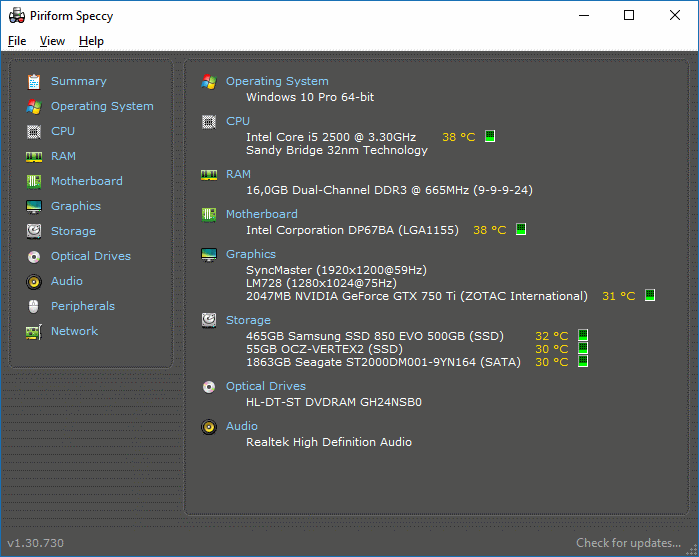Click the Operating System heading link in main panel
This screenshot has height=557, width=699.
tap(277, 81)
